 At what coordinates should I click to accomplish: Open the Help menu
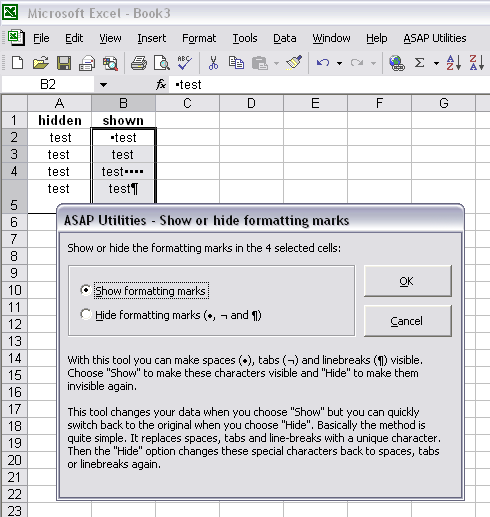(377, 38)
